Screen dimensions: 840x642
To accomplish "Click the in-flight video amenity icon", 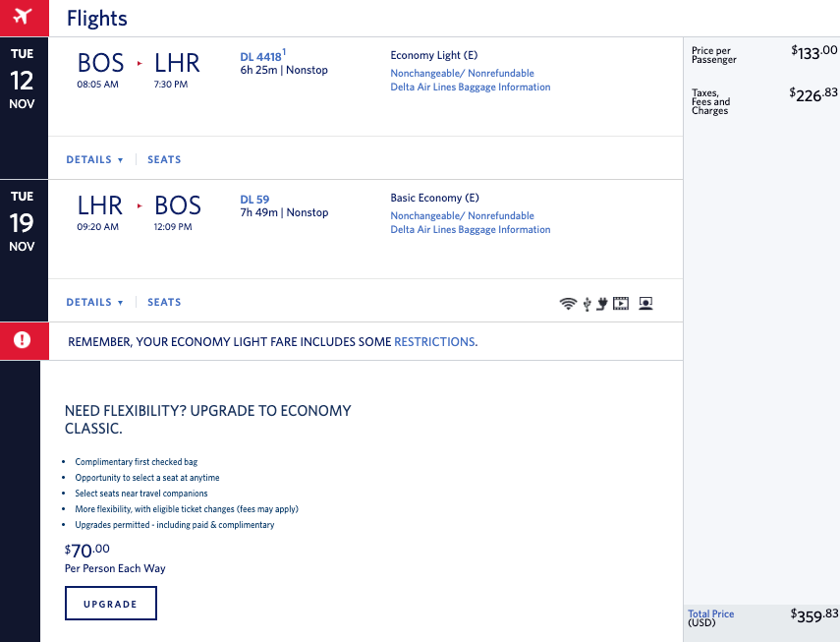I will 621,304.
